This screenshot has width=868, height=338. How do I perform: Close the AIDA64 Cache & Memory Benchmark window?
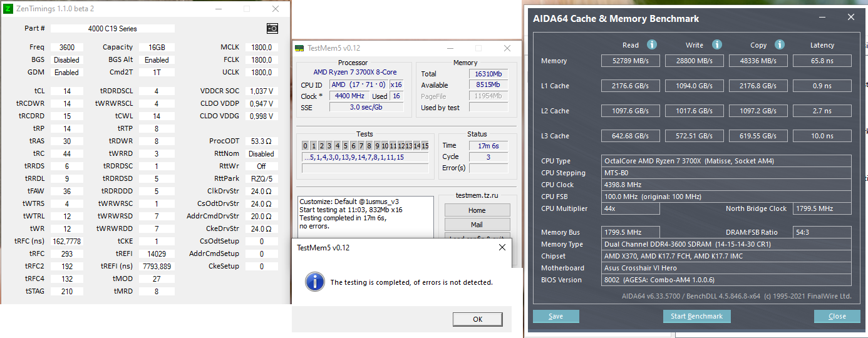850,18
